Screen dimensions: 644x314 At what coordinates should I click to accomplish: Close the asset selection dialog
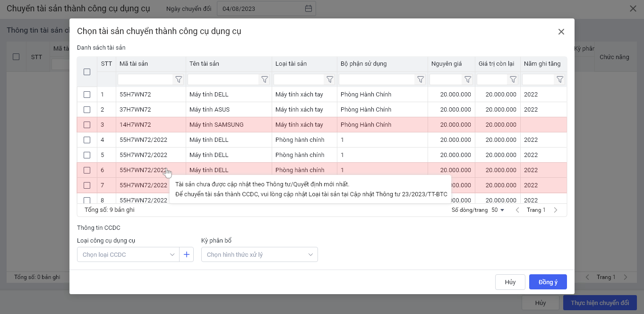coord(561,32)
